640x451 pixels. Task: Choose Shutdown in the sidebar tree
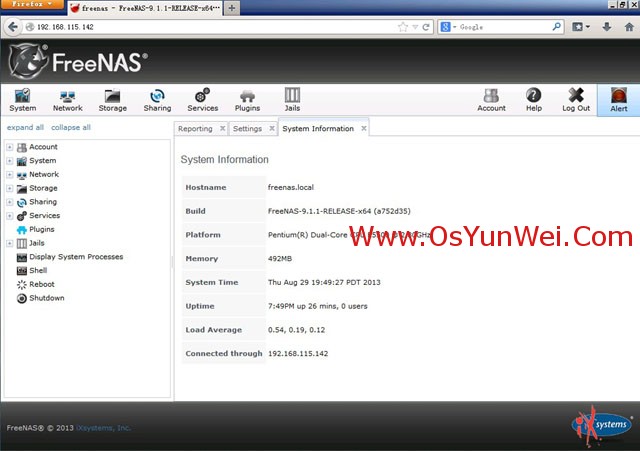click(x=47, y=298)
